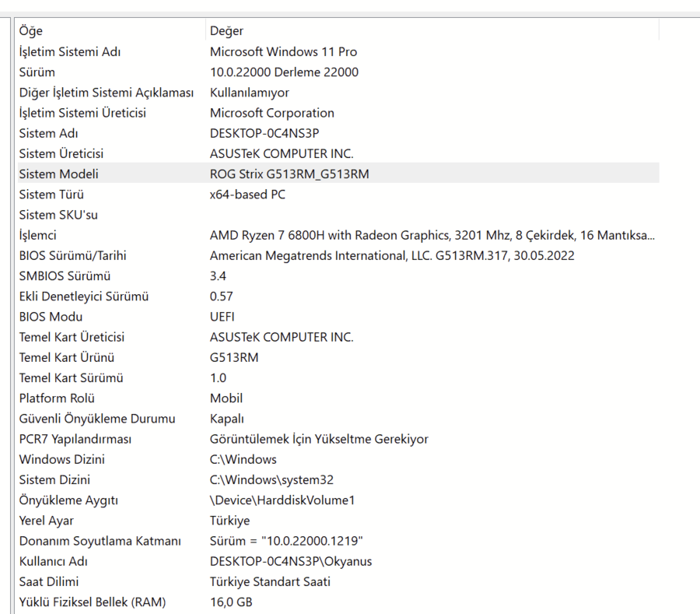
Task: Click C:\Windows\system32 value
Action: [272, 480]
